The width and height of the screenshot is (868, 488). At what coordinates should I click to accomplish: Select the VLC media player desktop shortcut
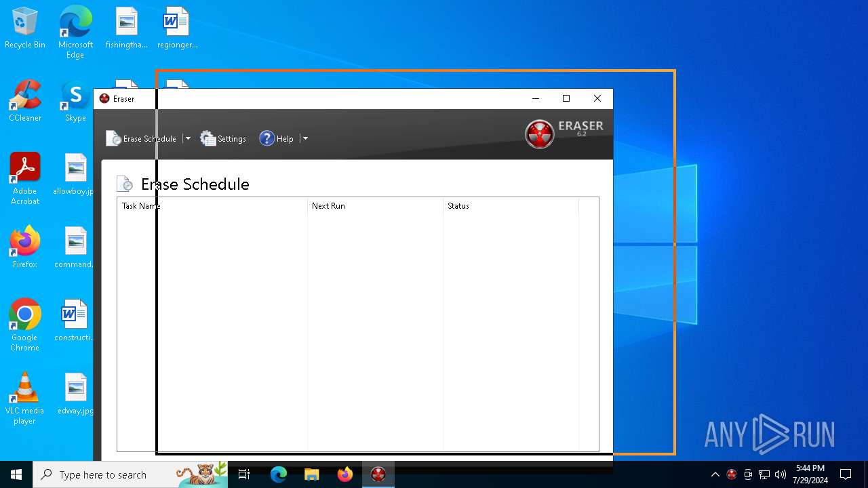click(x=25, y=398)
